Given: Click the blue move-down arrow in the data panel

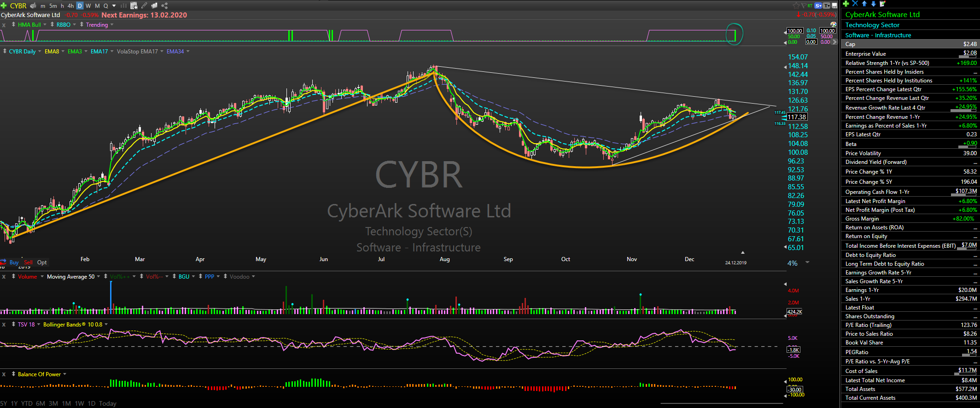Looking at the screenshot, I should coord(873,4).
